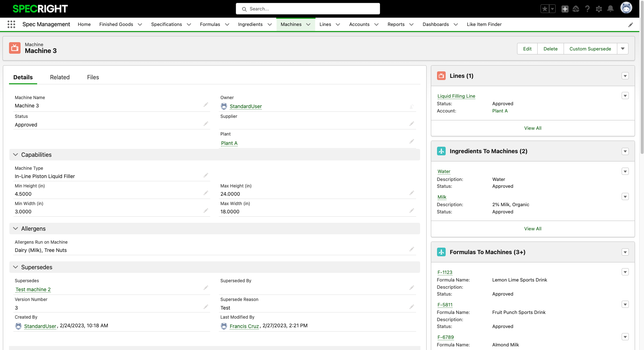Open the Like Item Finder tab

pyautogui.click(x=484, y=24)
